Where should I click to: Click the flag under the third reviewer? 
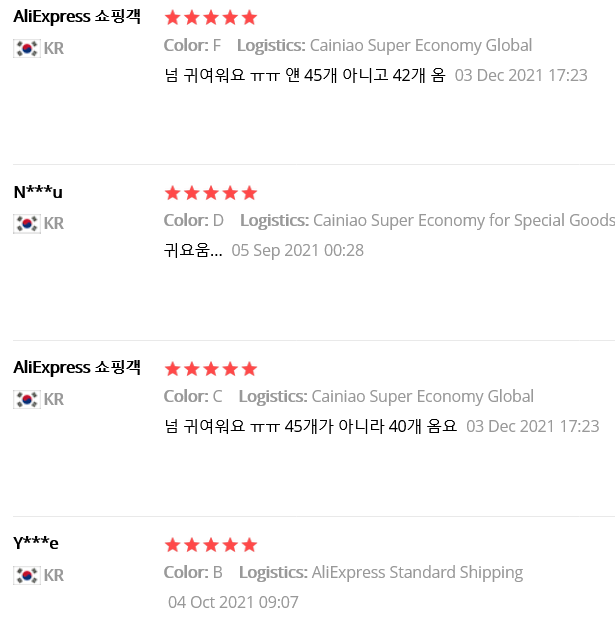[x=27, y=400]
